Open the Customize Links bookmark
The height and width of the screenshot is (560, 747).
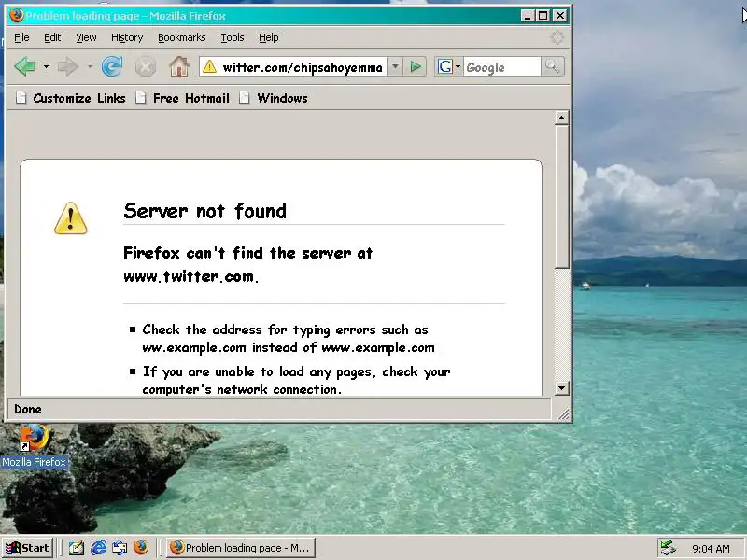click(x=71, y=98)
